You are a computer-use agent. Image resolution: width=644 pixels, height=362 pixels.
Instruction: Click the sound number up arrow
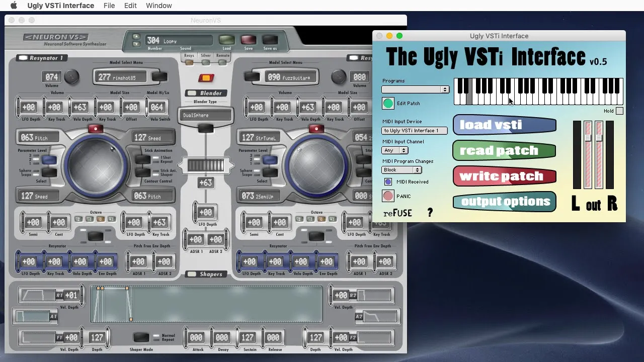[x=136, y=37]
